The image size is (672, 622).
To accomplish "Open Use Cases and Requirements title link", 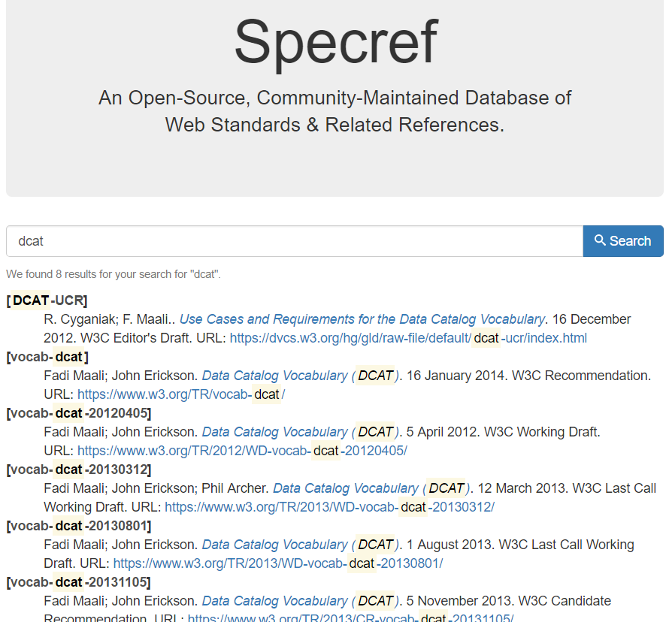I will (x=362, y=319).
